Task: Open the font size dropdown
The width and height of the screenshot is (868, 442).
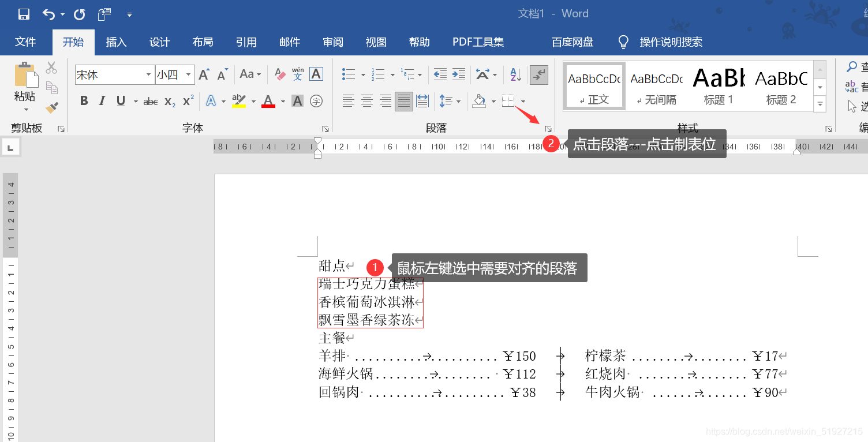Action: pyautogui.click(x=188, y=75)
